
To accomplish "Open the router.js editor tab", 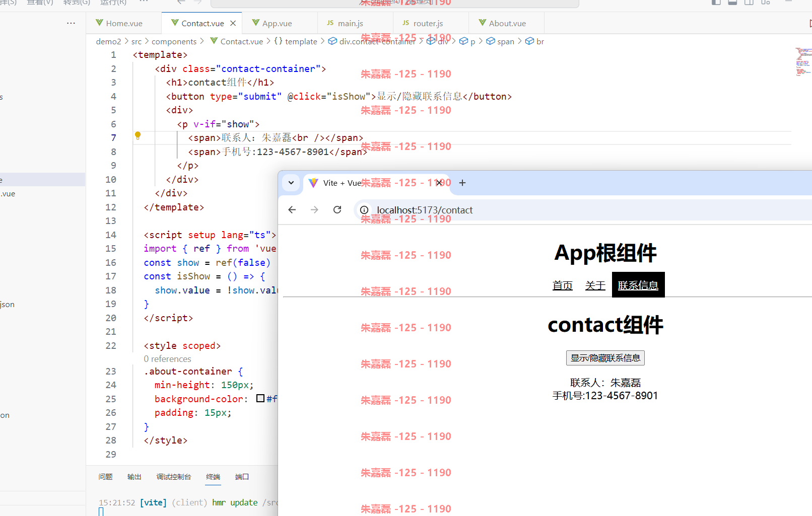I will (x=428, y=23).
